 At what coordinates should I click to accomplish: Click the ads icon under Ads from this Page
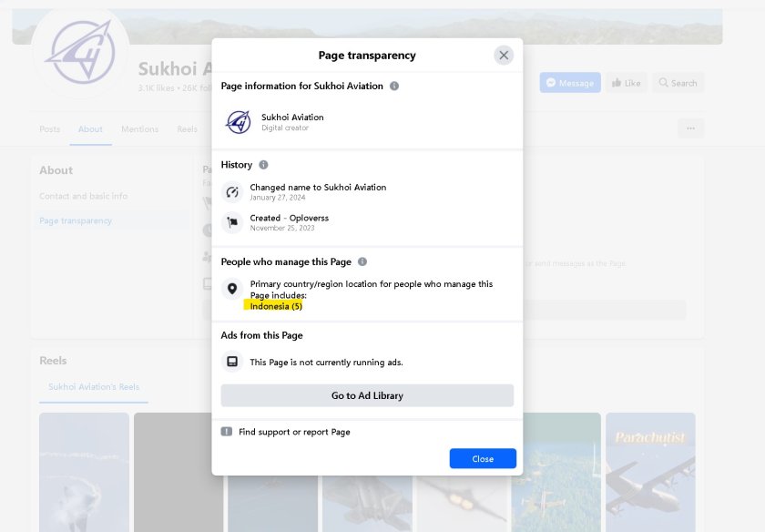232,362
